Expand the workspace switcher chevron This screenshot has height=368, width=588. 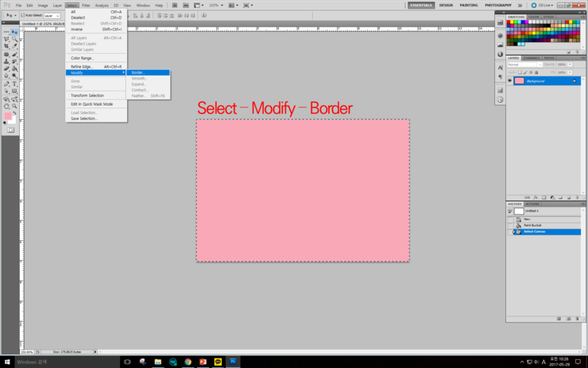[x=520, y=6]
